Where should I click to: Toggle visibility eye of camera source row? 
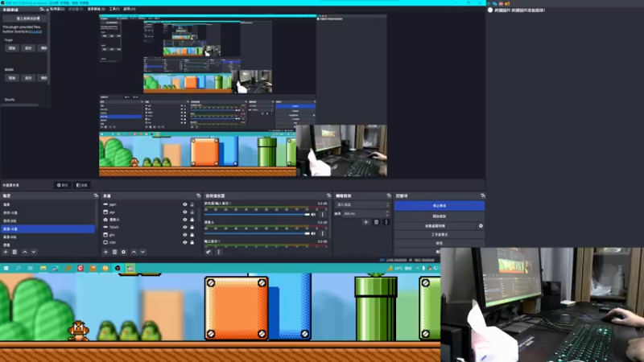(x=185, y=220)
